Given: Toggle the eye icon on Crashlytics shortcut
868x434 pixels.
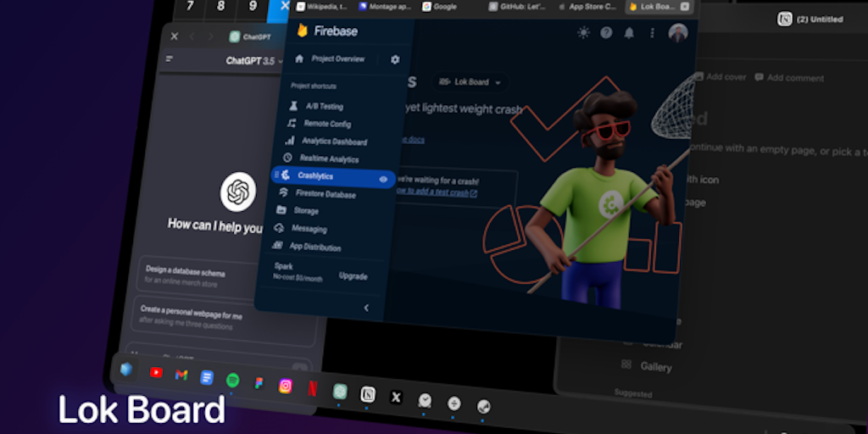Looking at the screenshot, I should click(383, 179).
